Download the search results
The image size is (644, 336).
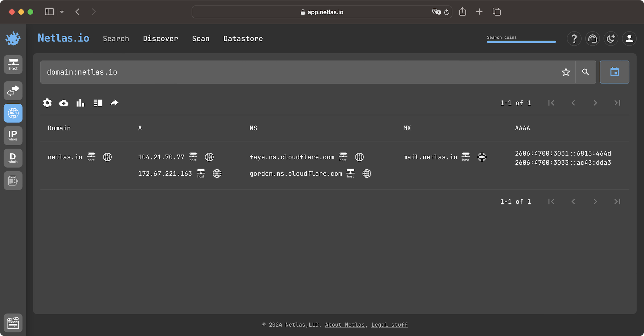63,103
